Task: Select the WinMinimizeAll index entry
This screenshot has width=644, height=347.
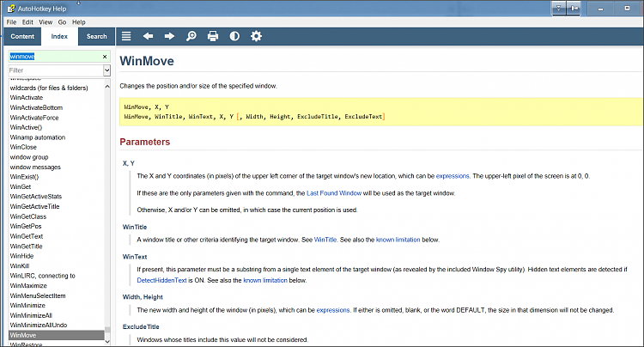Action: pos(31,315)
